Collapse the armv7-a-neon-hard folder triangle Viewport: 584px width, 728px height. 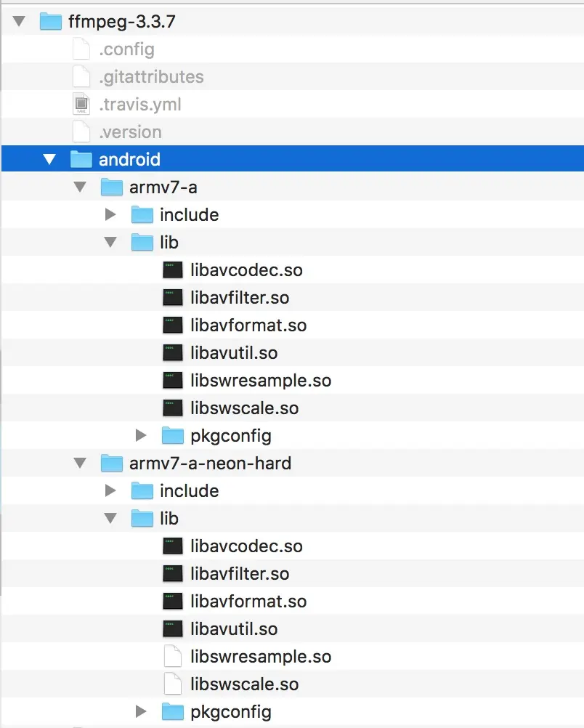pos(81,462)
